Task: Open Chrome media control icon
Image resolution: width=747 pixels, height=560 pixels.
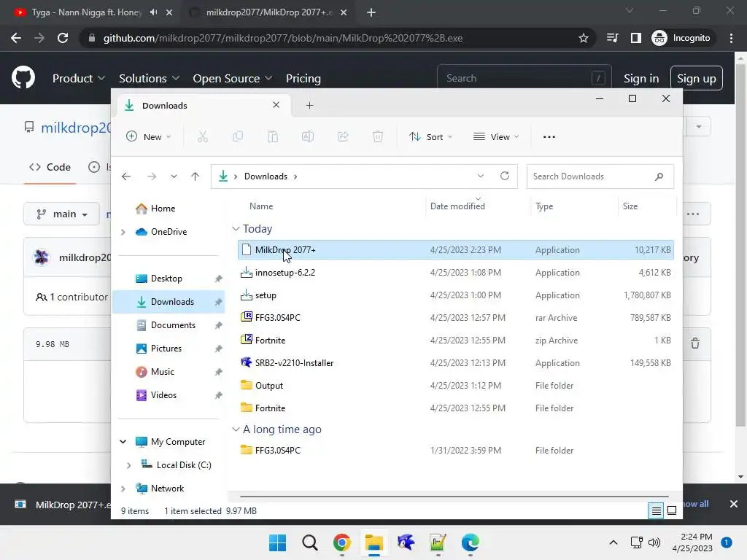Action: [612, 38]
